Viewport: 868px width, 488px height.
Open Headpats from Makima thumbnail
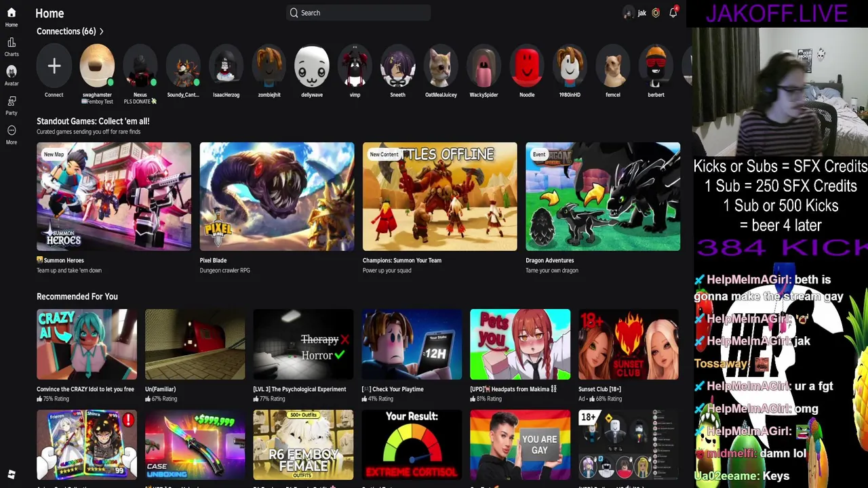(x=520, y=344)
